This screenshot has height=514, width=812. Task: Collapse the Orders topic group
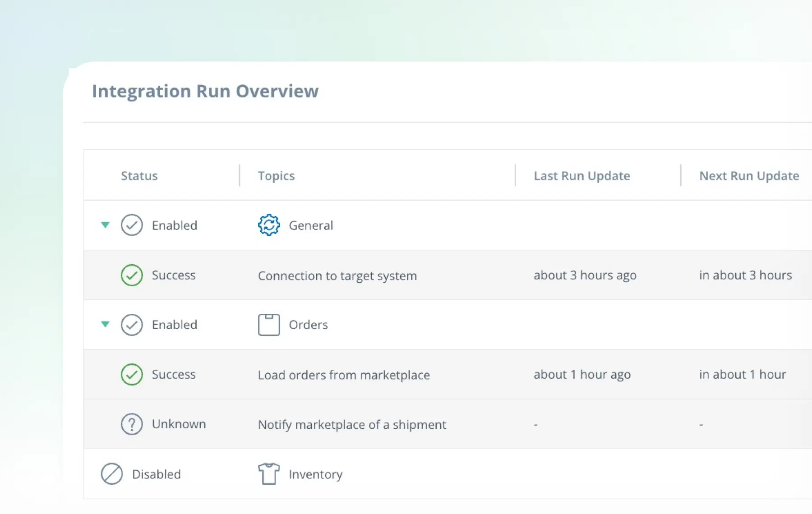105,324
